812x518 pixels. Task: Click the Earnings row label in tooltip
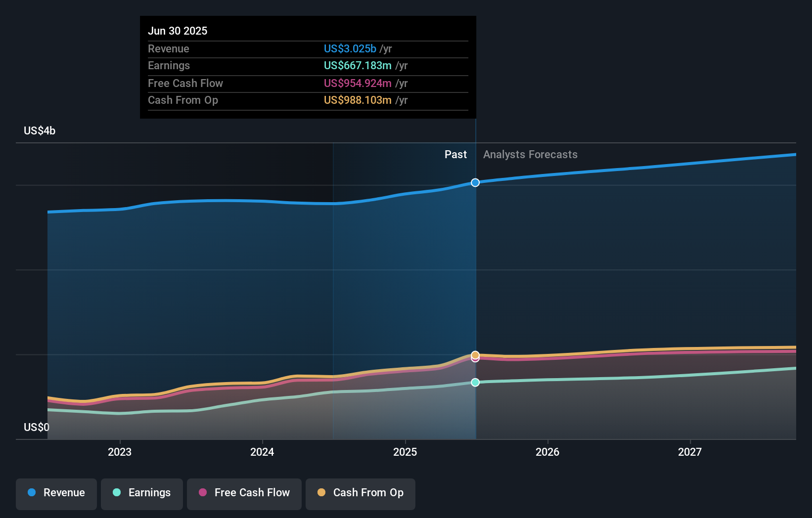(169, 66)
